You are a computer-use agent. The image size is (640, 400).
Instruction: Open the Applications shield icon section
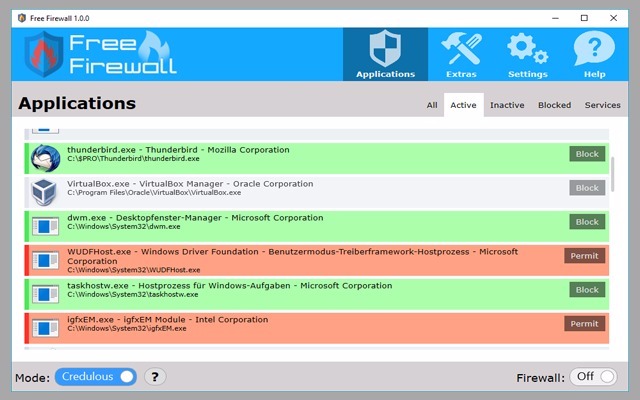[385, 55]
